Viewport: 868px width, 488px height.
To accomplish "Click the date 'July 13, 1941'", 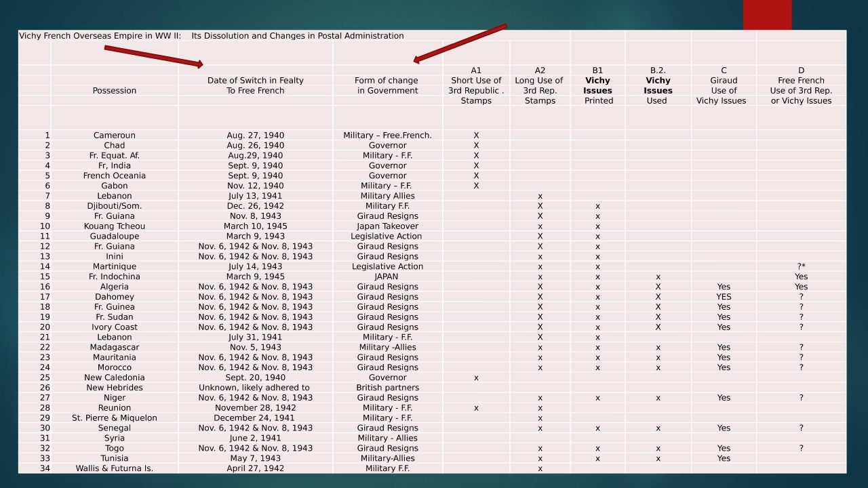I will [256, 197].
